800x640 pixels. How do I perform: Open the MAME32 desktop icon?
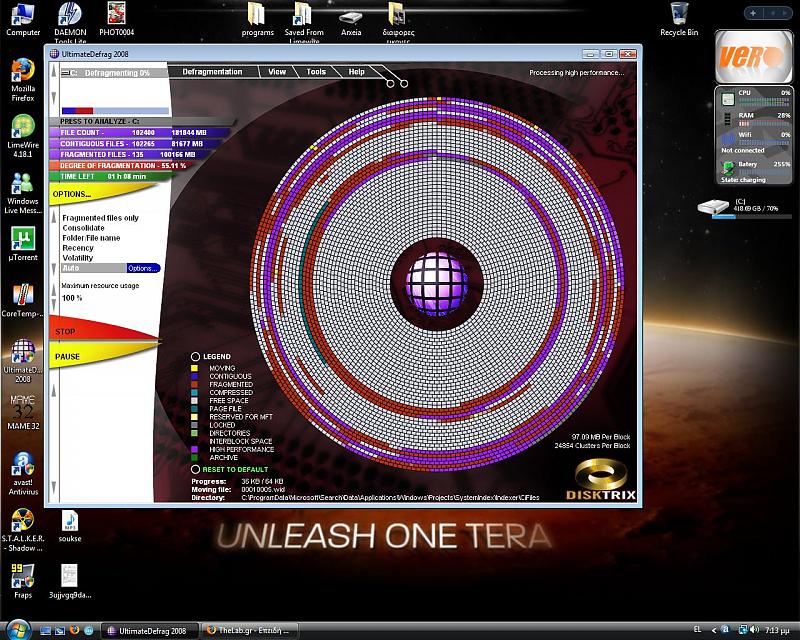pos(23,412)
